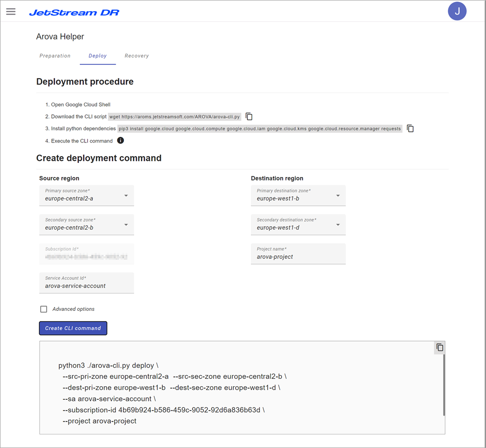The height and width of the screenshot is (448, 486).
Task: Expand the Primary source zone dropdown
Action: (x=126, y=196)
